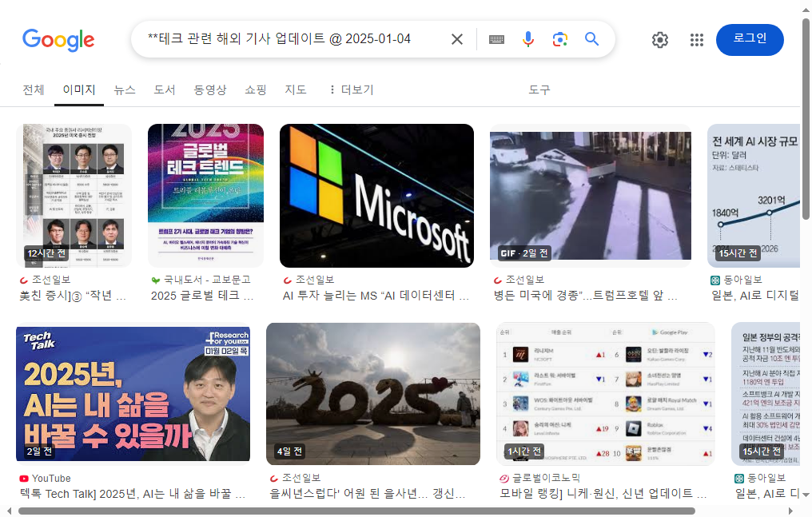Switch to the 전체 tab
This screenshot has height=517, width=812.
pyautogui.click(x=33, y=90)
